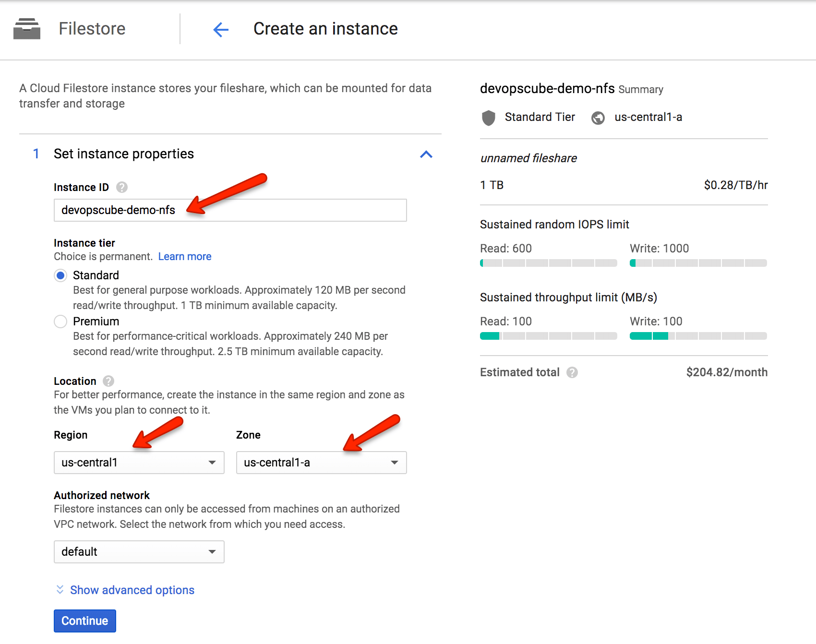Viewport: 816px width, 644px height.
Task: Select the Premium instance tier
Action: [x=60, y=321]
